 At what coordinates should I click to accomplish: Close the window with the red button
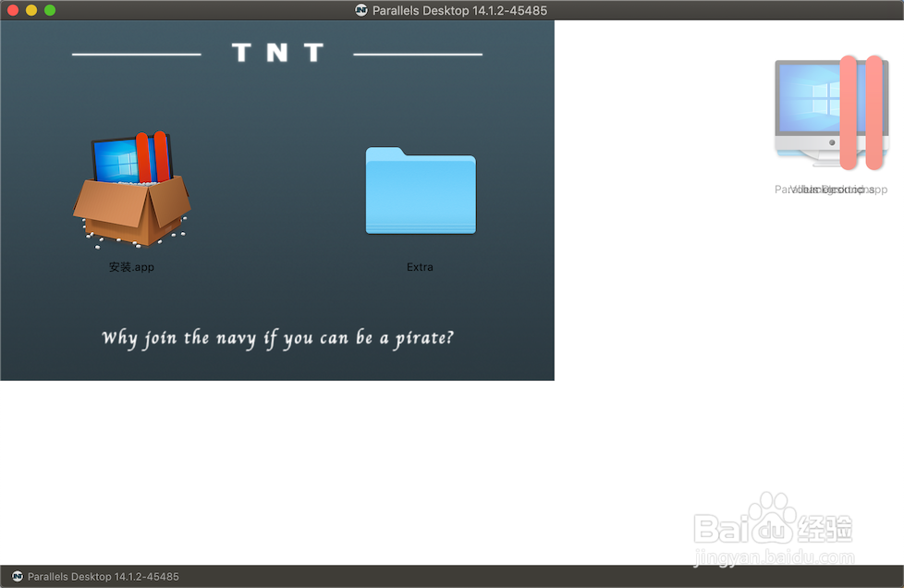(x=13, y=10)
